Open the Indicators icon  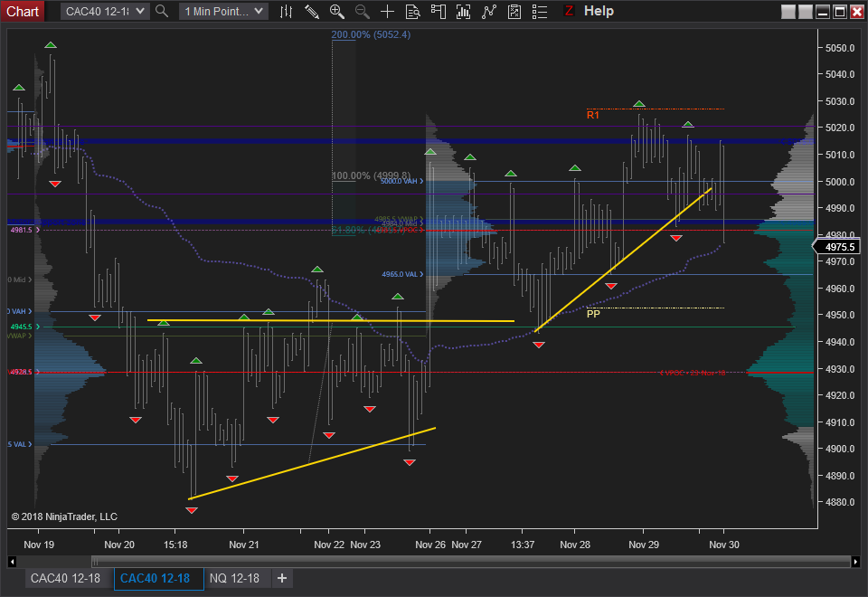[489, 12]
